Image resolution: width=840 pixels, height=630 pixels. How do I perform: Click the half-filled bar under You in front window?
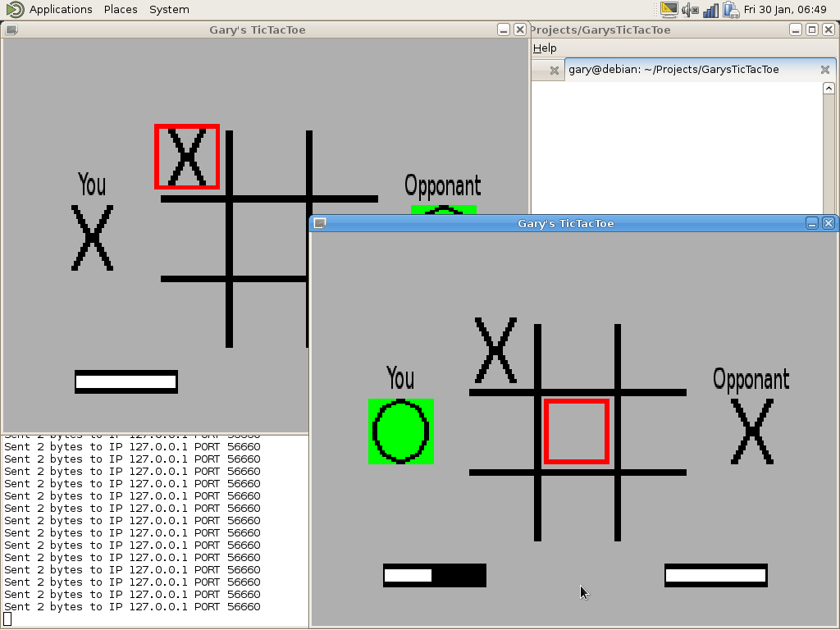[435, 575]
